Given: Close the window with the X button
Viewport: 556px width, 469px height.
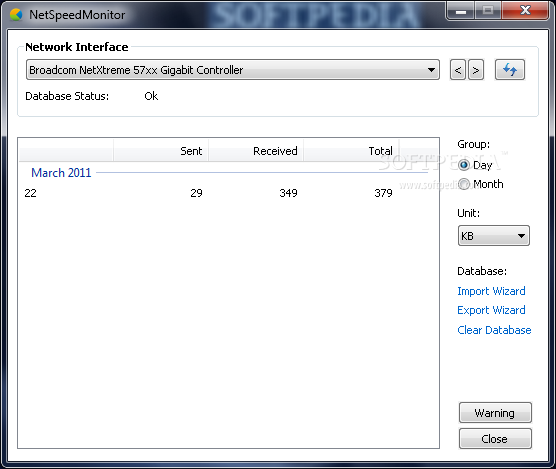Looking at the screenshot, I should point(525,11).
